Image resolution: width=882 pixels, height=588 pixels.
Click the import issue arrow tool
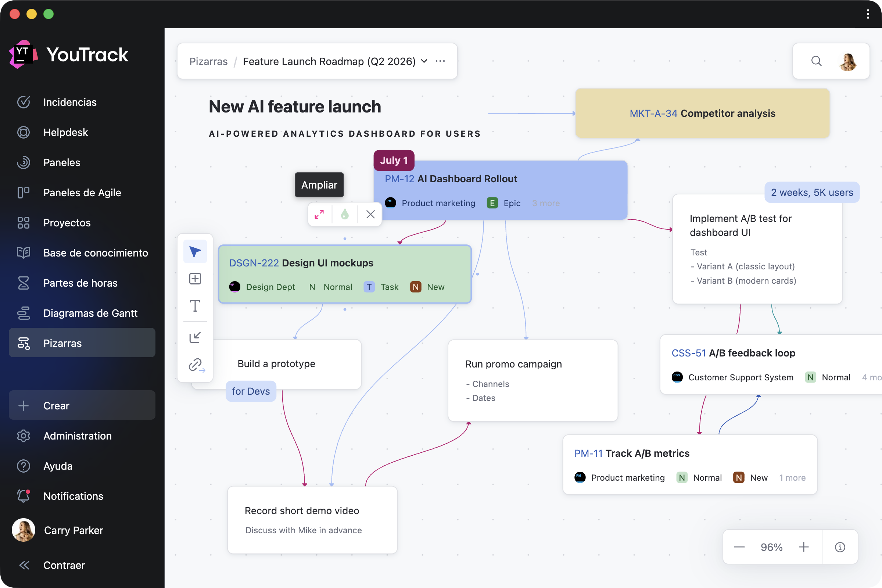click(x=195, y=337)
